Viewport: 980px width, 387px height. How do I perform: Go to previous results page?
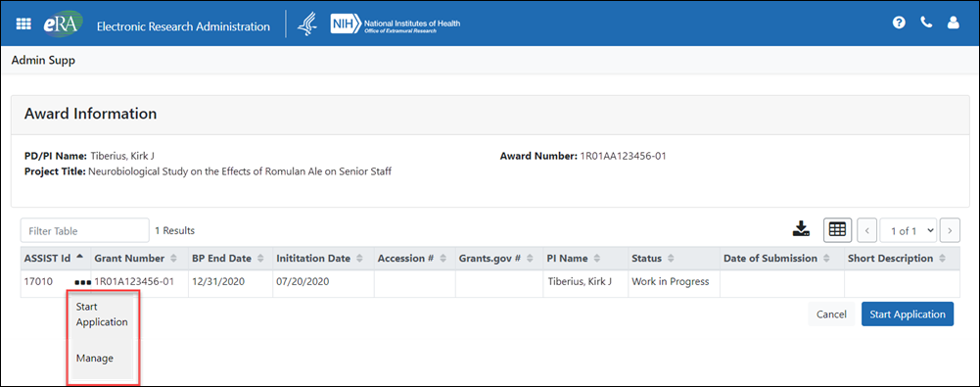[x=866, y=230]
